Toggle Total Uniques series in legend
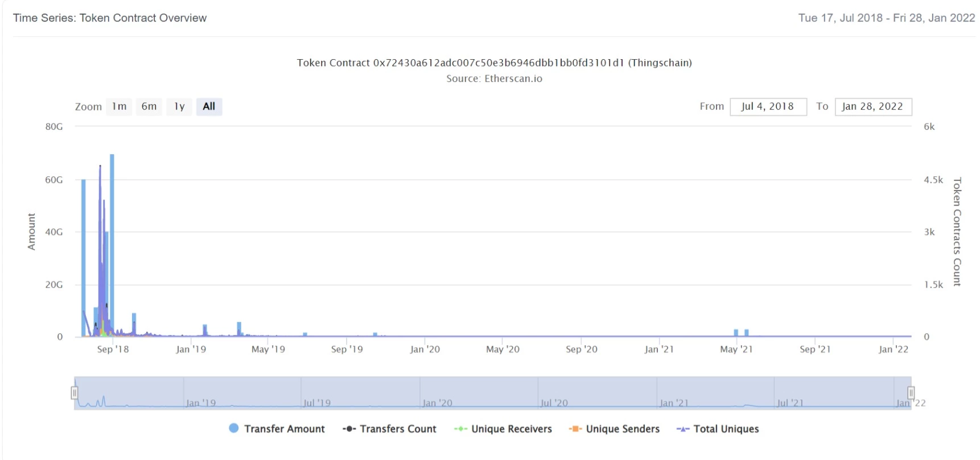The image size is (980, 460). (718, 429)
